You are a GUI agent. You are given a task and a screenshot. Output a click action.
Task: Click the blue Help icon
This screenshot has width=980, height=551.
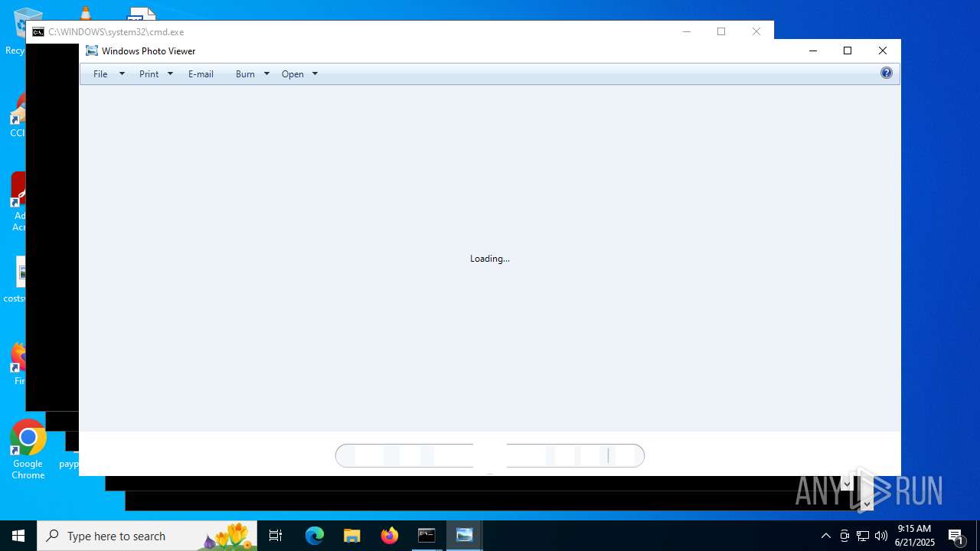(x=887, y=73)
